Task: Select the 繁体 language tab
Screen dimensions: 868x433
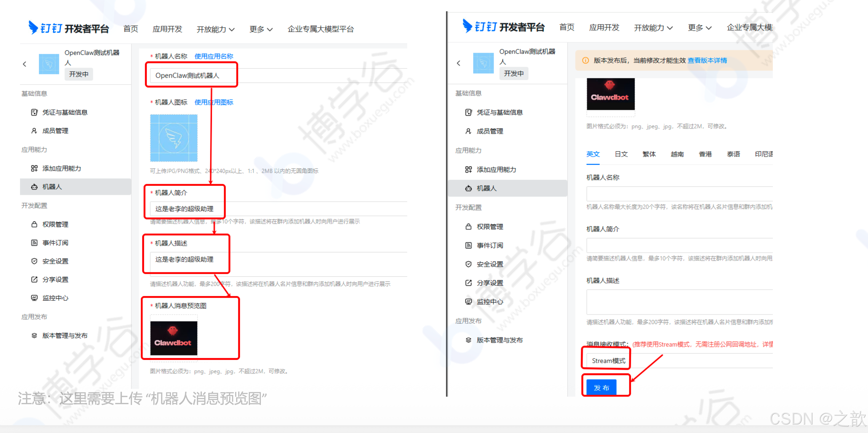Action: tap(649, 154)
